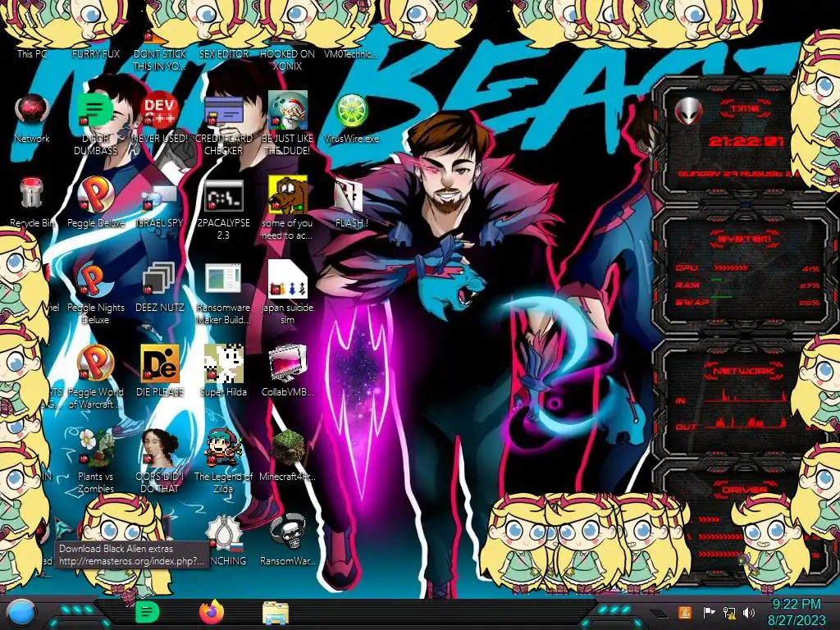Open the DIE PLEASE icon
Screen dimensions: 840x630
(x=159, y=363)
